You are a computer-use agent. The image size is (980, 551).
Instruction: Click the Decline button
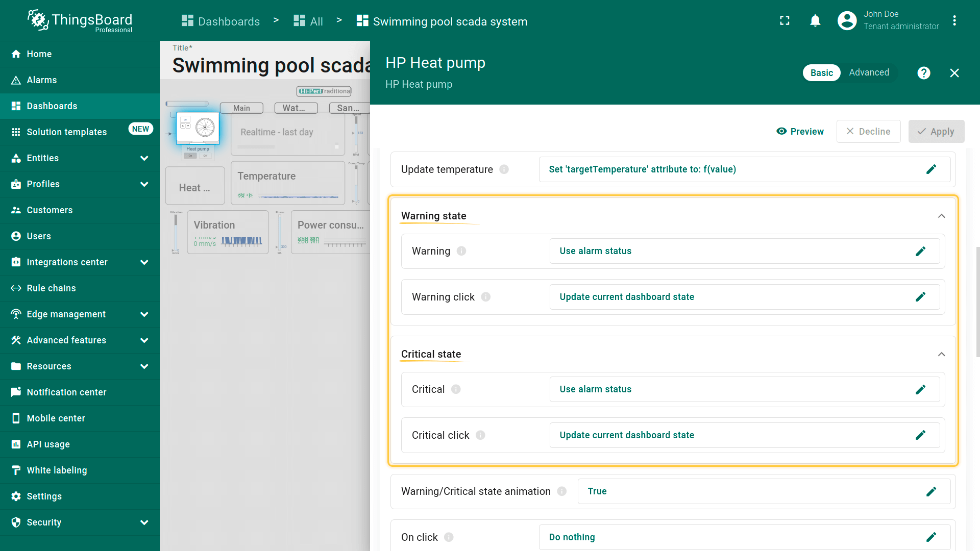(868, 132)
